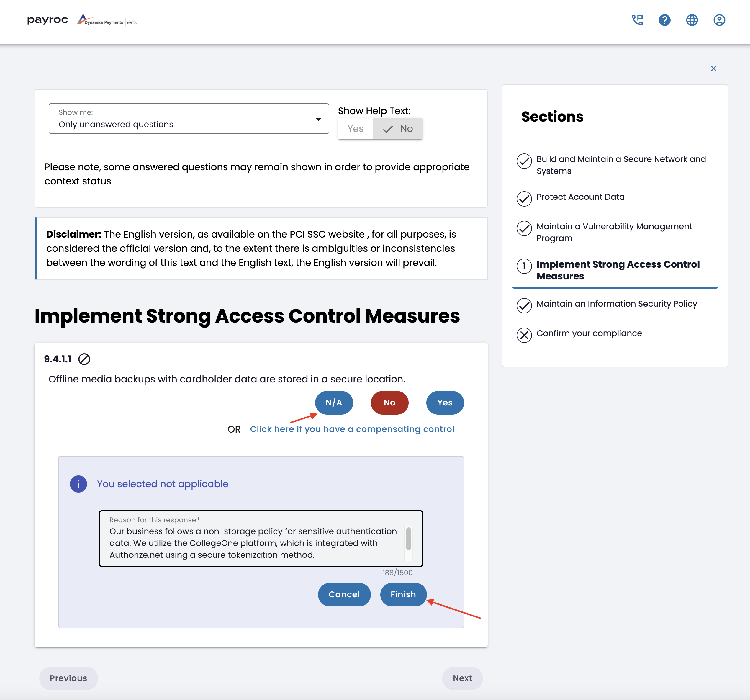Image resolution: width=750 pixels, height=700 pixels.
Task: Click the X icon next to Confirm your compliance
Action: [524, 335]
